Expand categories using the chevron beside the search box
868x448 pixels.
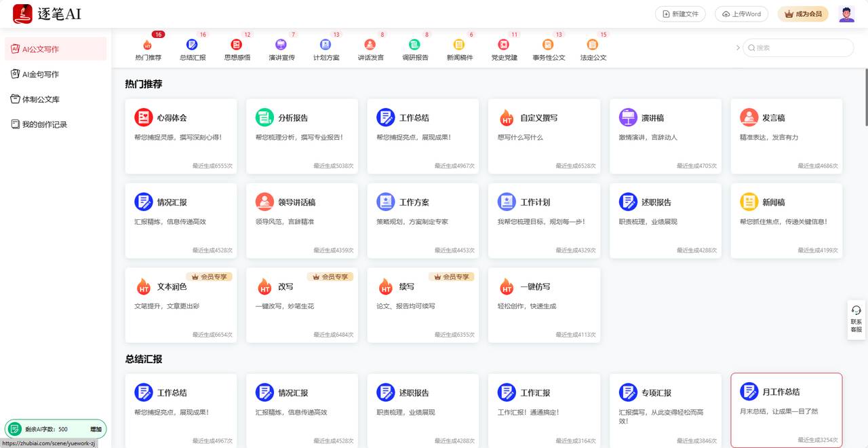click(x=738, y=48)
